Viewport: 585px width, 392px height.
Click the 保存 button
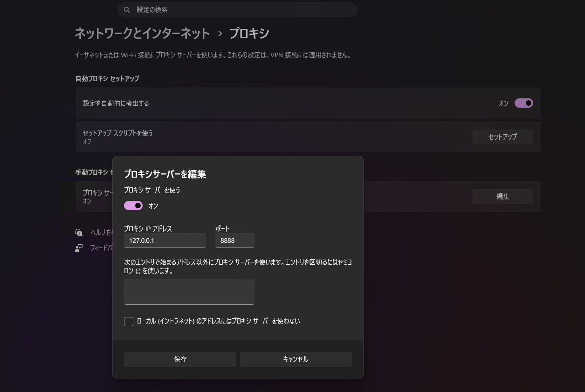point(180,359)
